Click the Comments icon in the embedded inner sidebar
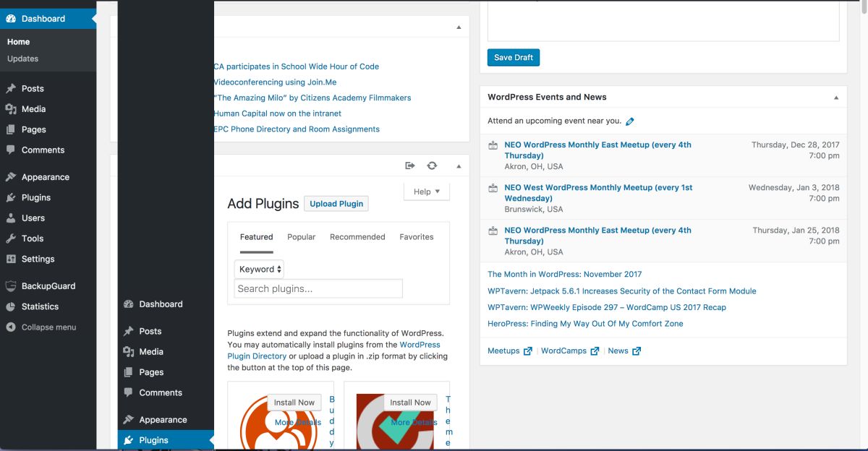 [x=129, y=392]
